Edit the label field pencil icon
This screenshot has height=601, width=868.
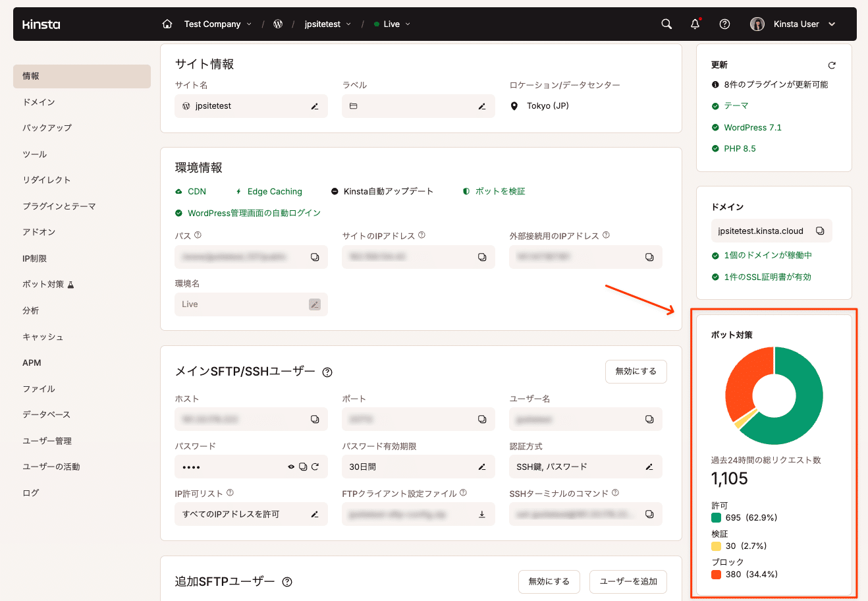tap(482, 106)
